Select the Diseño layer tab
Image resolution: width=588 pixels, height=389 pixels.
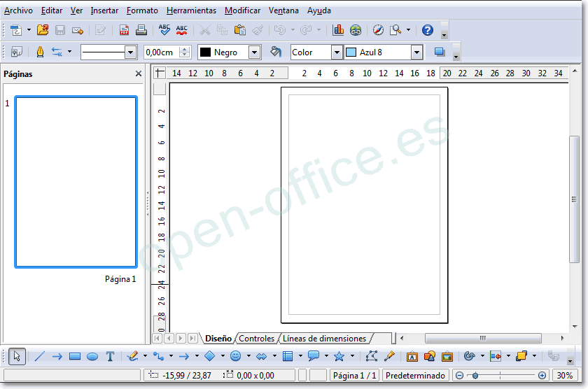coord(218,339)
